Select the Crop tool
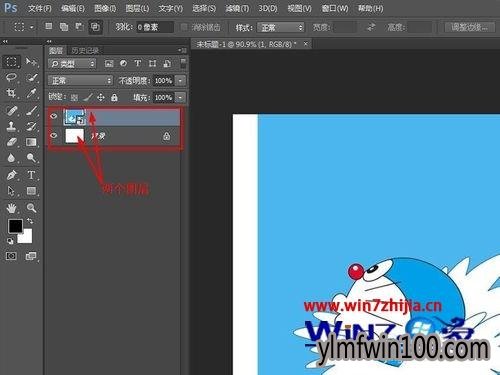 click(11, 93)
